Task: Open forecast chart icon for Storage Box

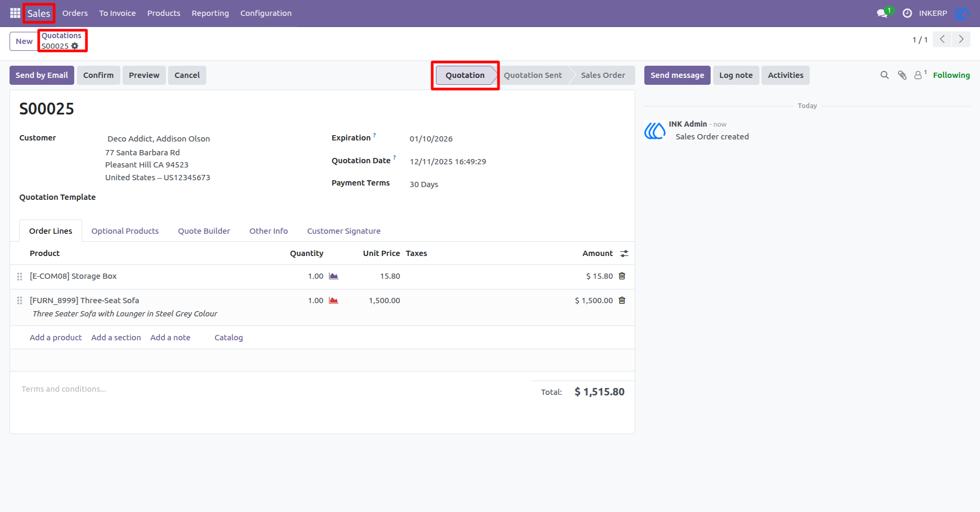Action: [334, 276]
